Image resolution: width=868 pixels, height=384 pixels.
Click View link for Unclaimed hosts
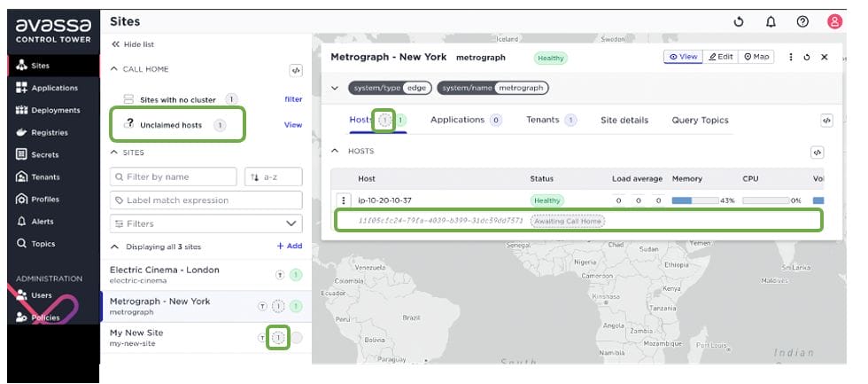pyautogui.click(x=293, y=125)
